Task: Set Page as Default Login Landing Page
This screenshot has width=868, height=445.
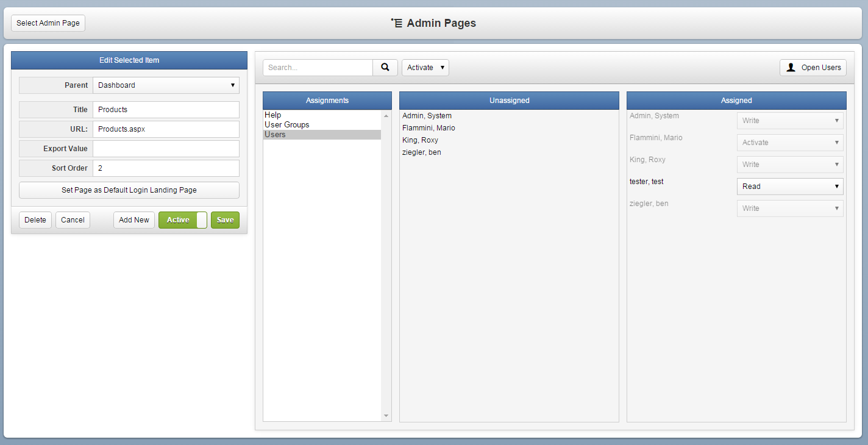Action: pos(129,190)
